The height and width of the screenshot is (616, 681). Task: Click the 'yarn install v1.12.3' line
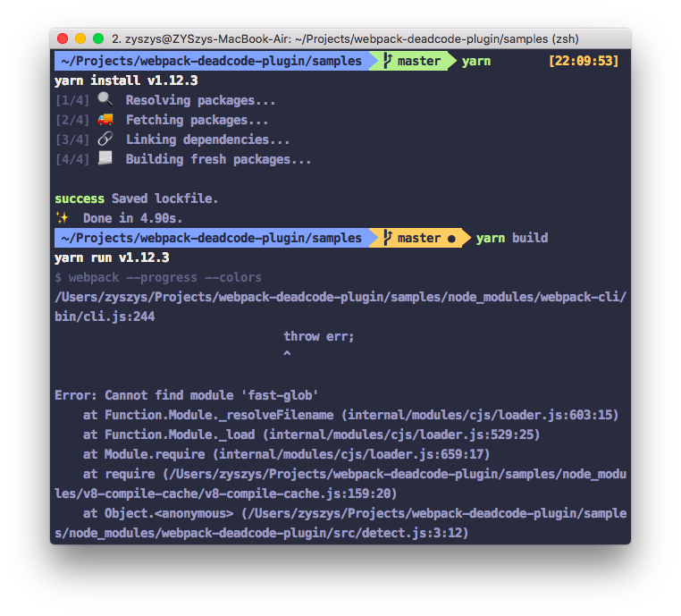coord(126,80)
